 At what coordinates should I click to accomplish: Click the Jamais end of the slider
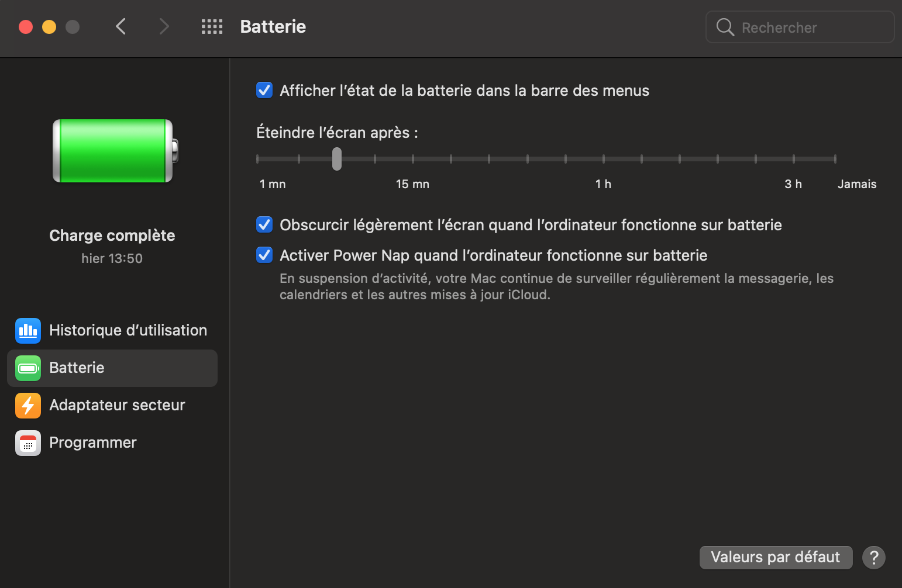(x=835, y=159)
